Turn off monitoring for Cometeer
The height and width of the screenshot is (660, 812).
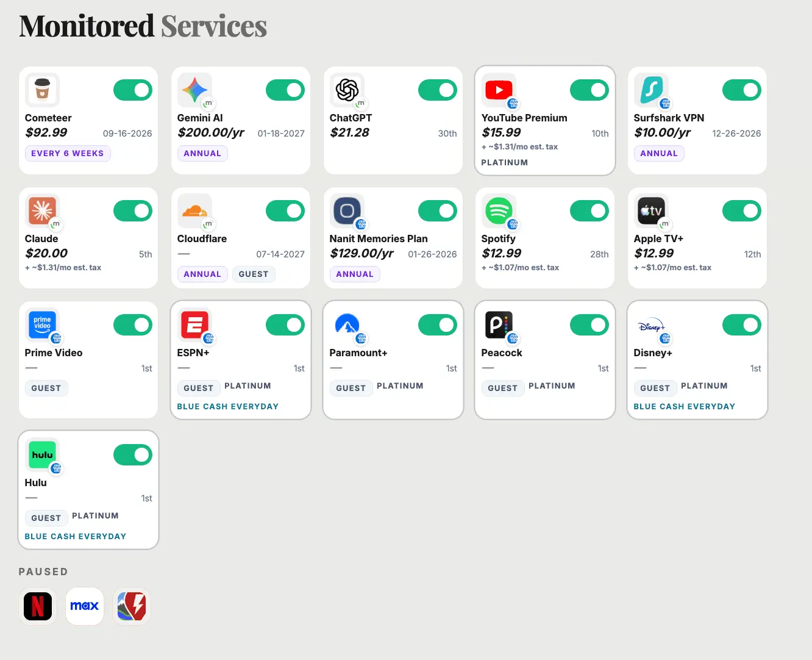(x=133, y=90)
